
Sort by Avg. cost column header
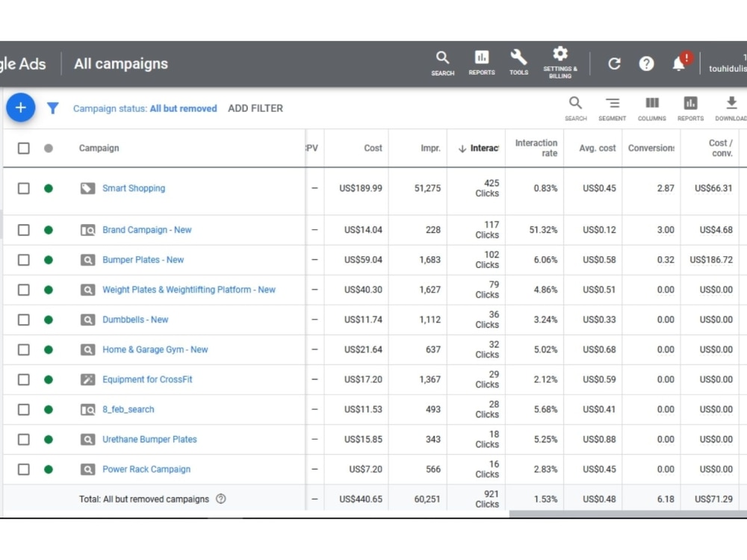598,148
